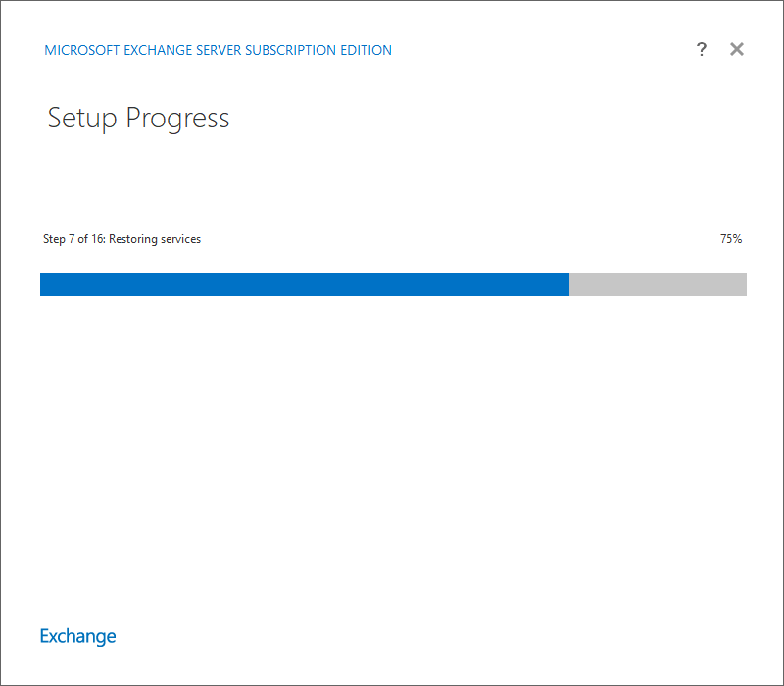Viewport: 784px width, 686px height.
Task: Click the word 'Setup' in the page heading
Action: [82, 119]
